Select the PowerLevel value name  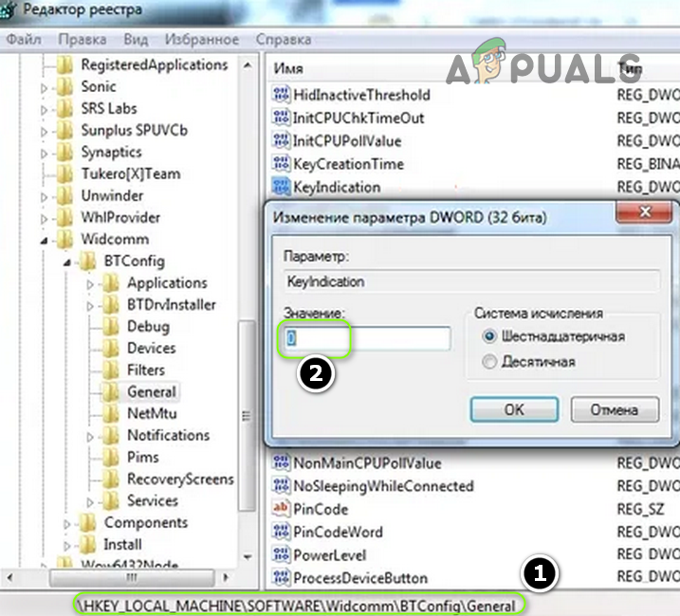pyautogui.click(x=330, y=555)
